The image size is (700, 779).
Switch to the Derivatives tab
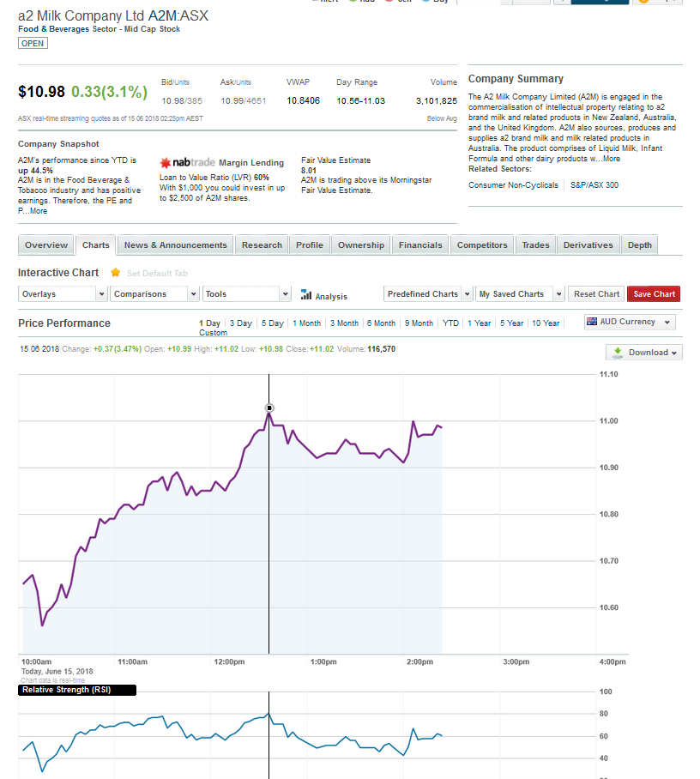[588, 245]
